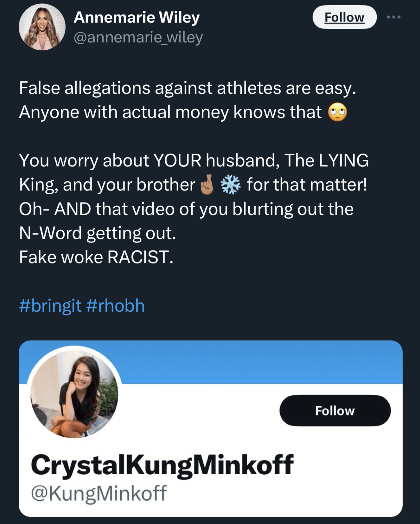Click the "Fake woke RACIST." text line

[x=96, y=257]
